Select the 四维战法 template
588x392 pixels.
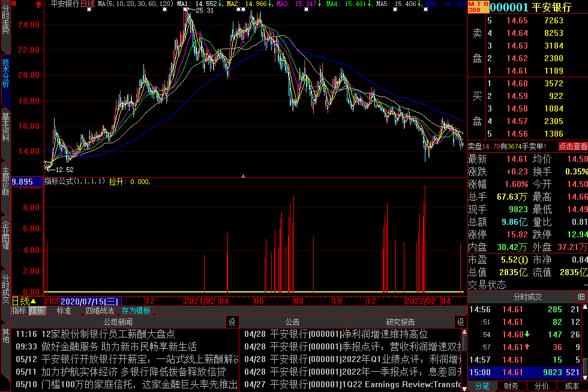point(100,310)
